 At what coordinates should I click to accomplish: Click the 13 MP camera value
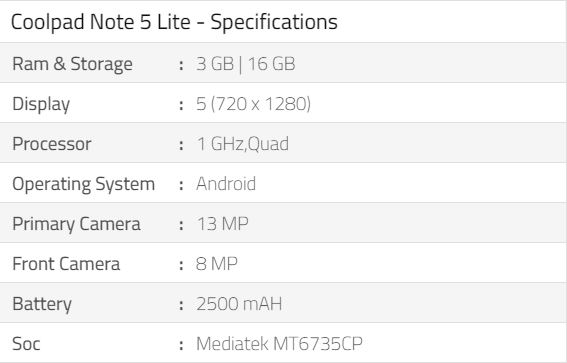(x=223, y=224)
